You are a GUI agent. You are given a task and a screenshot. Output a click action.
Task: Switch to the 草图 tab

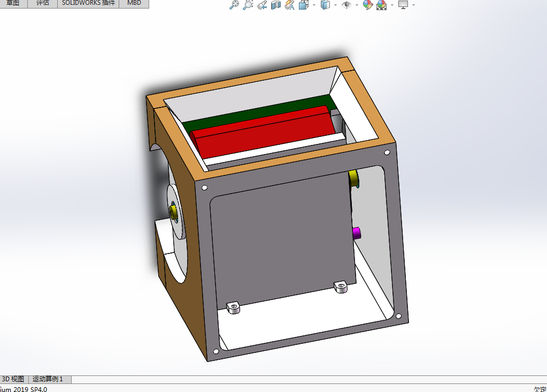point(13,3)
